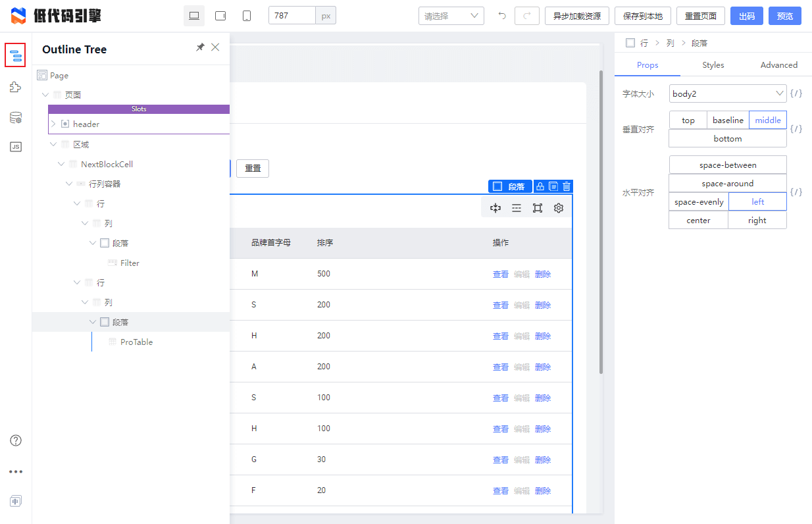This screenshot has width=812, height=524.
Task: Choose the space-between alignment option
Action: (728, 165)
